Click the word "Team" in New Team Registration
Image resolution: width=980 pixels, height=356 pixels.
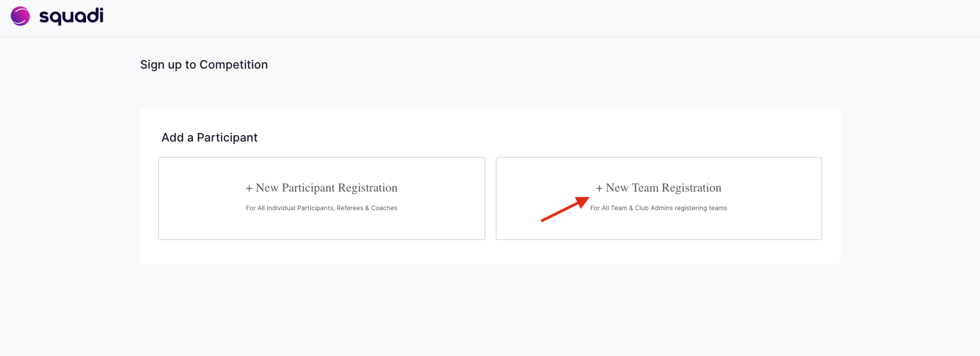point(645,188)
